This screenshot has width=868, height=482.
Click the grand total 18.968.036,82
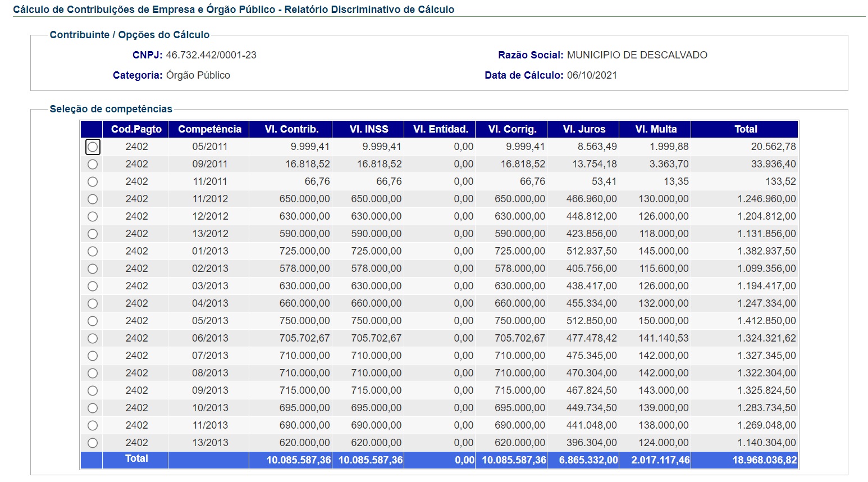click(764, 460)
